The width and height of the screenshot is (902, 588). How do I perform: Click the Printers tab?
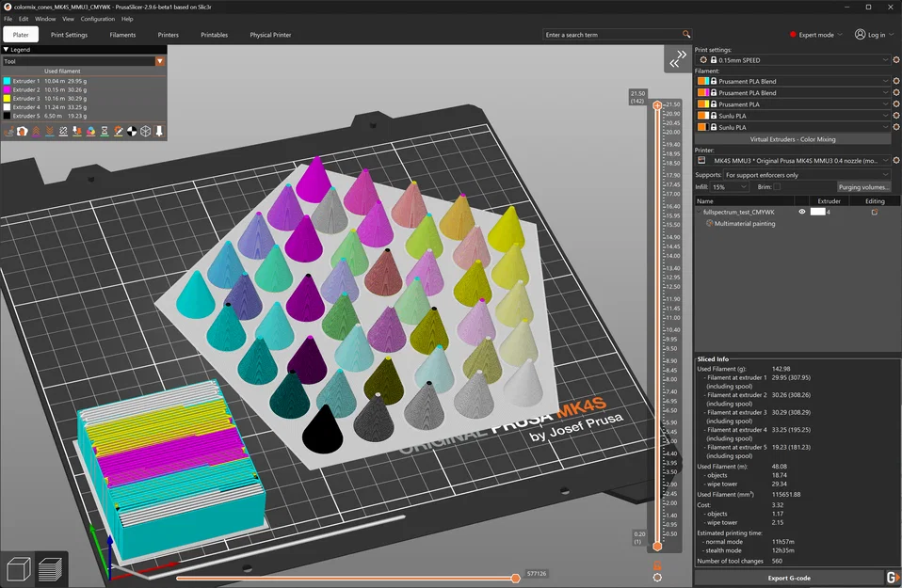pos(168,35)
